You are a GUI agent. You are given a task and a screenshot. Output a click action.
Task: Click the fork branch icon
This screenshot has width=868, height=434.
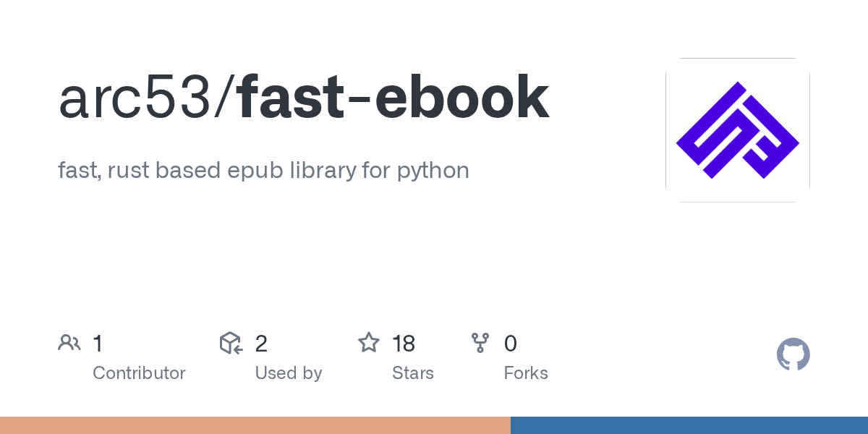tap(480, 343)
